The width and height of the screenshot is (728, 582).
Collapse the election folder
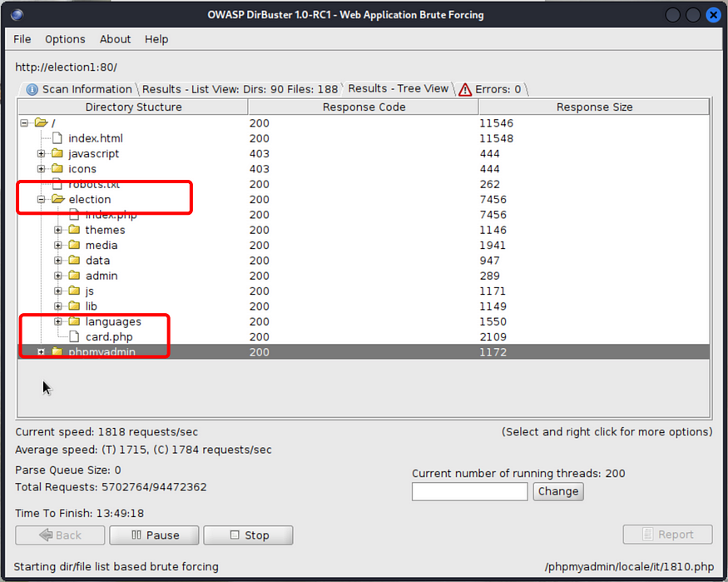pos(42,199)
